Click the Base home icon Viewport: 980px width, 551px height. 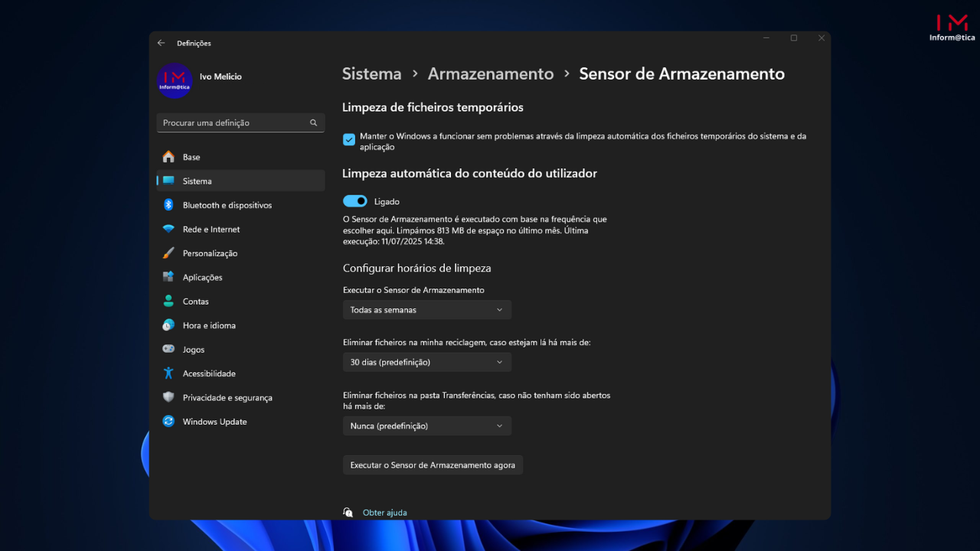point(168,157)
